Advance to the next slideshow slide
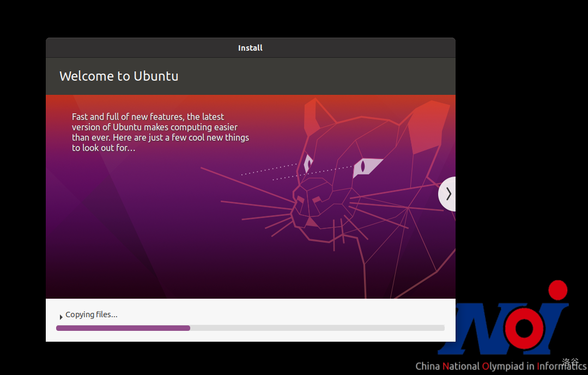 point(447,193)
